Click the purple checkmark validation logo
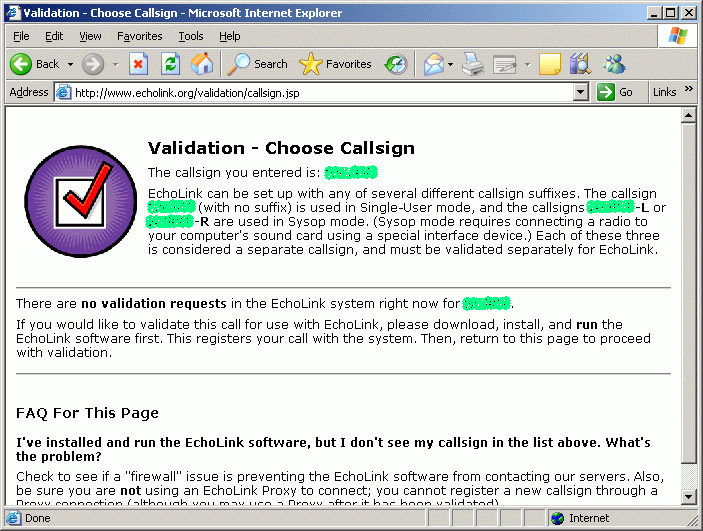Image resolution: width=703 pixels, height=531 pixels. click(x=81, y=201)
